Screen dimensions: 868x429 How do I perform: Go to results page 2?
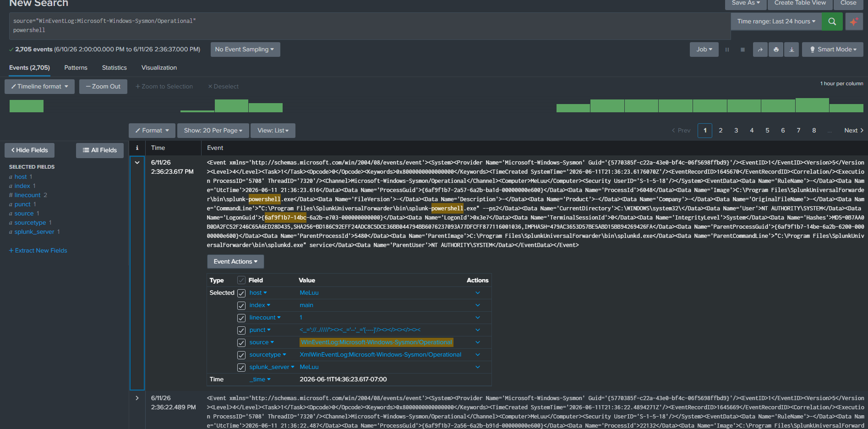point(721,131)
